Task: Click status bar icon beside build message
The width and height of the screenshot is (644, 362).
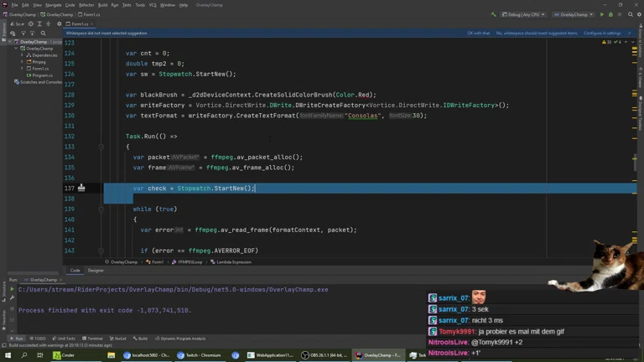Action: (4, 345)
